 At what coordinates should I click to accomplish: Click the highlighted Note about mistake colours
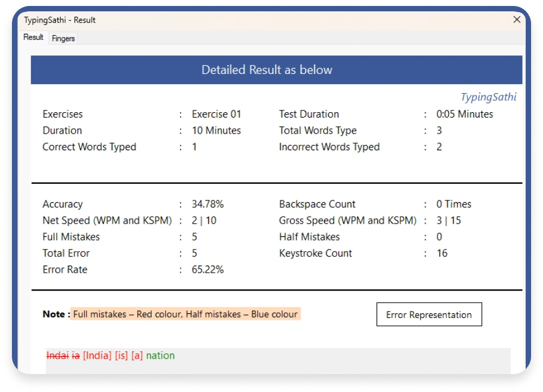(x=185, y=314)
